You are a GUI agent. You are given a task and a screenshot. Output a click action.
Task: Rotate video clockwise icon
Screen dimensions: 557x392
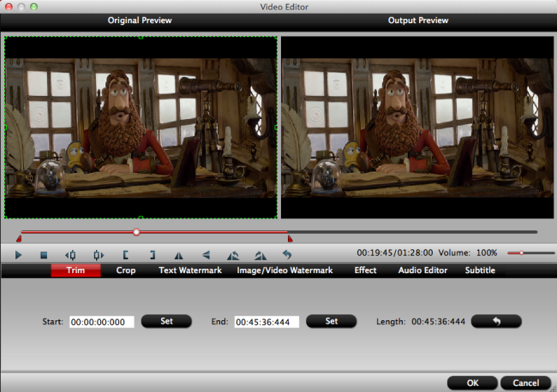tap(261, 255)
